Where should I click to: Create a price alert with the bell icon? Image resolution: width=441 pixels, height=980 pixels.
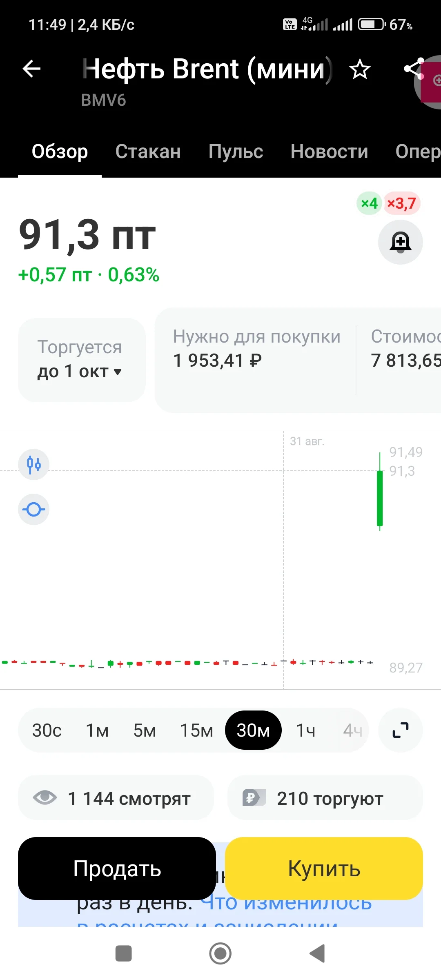pyautogui.click(x=400, y=242)
